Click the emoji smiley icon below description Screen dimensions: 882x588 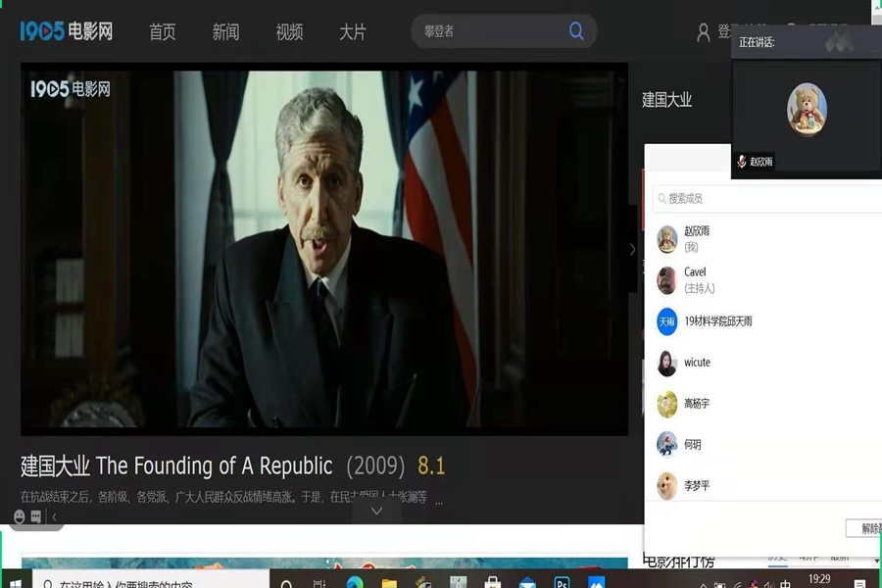(x=20, y=516)
